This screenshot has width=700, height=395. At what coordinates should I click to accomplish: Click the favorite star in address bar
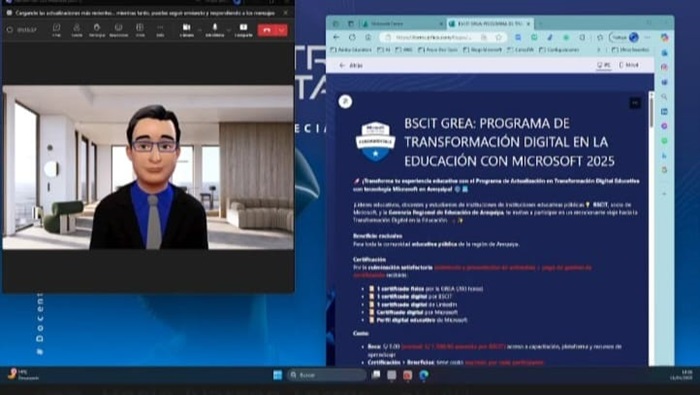coord(499,37)
